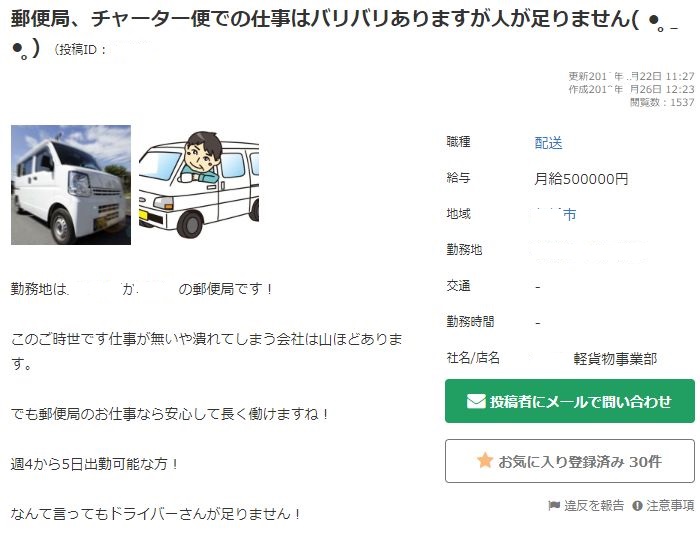Click the flag icon beside 違反を報告
This screenshot has width=700, height=538.
pos(554,505)
